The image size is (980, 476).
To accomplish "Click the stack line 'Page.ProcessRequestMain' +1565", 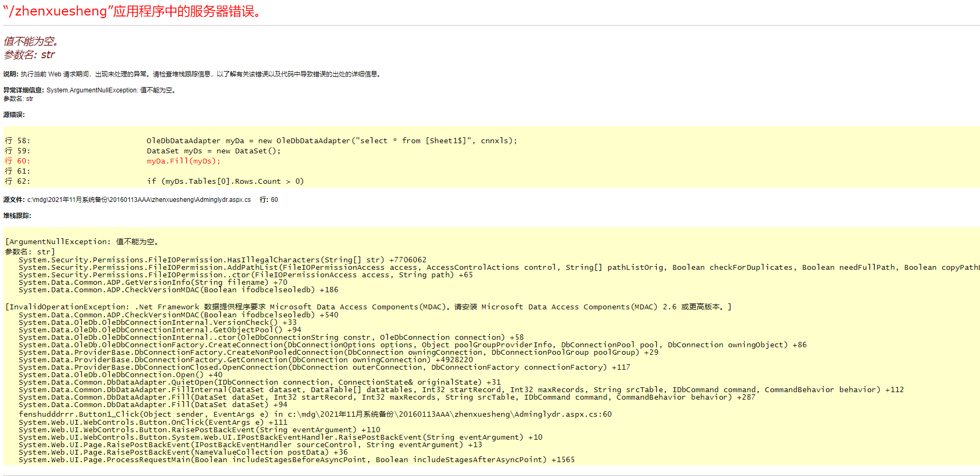I will (297, 460).
